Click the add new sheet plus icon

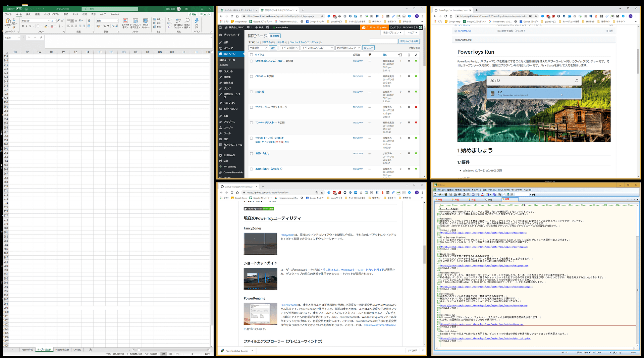tap(90, 350)
